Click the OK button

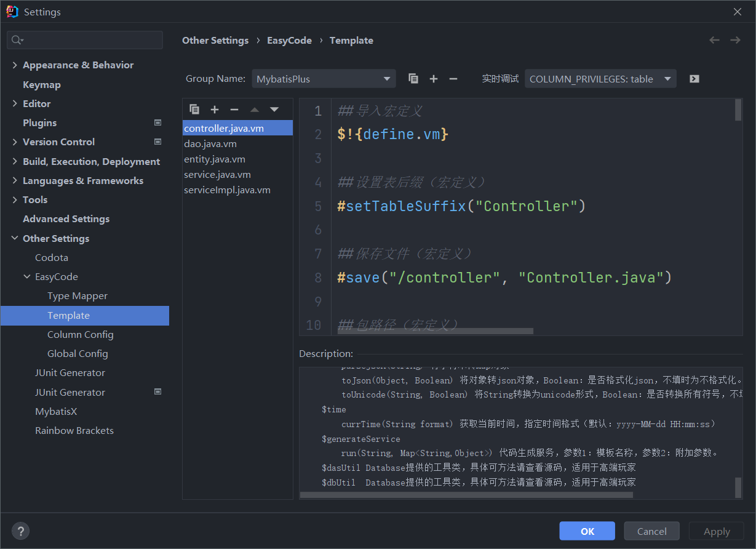pyautogui.click(x=587, y=531)
